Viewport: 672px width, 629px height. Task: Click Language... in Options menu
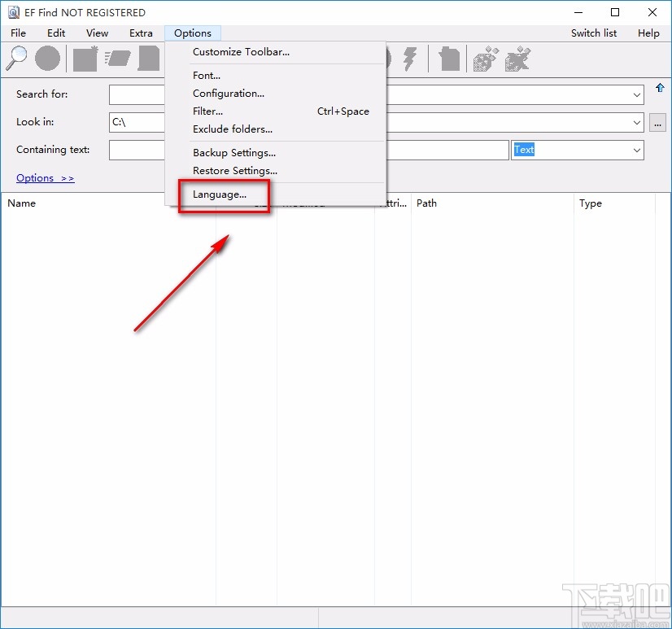[275, 194]
